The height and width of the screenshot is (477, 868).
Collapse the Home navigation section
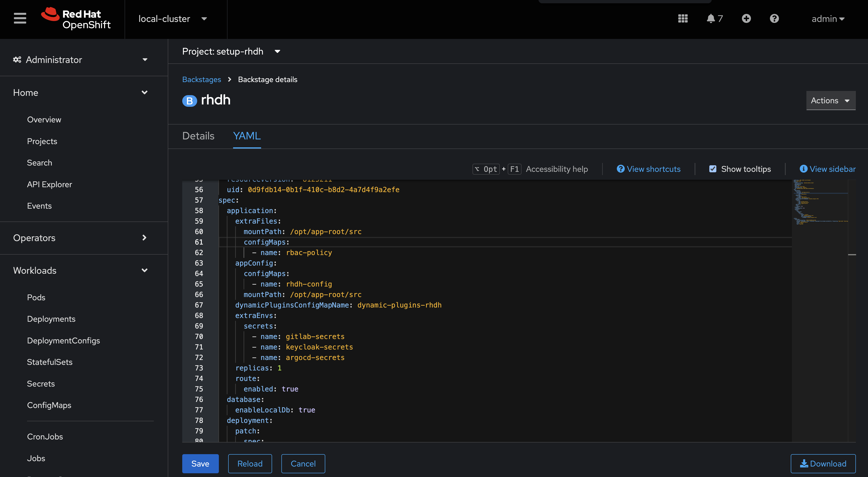tap(80, 93)
